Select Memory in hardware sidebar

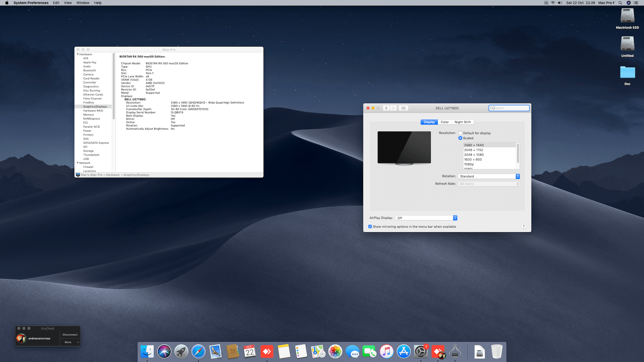[89, 115]
